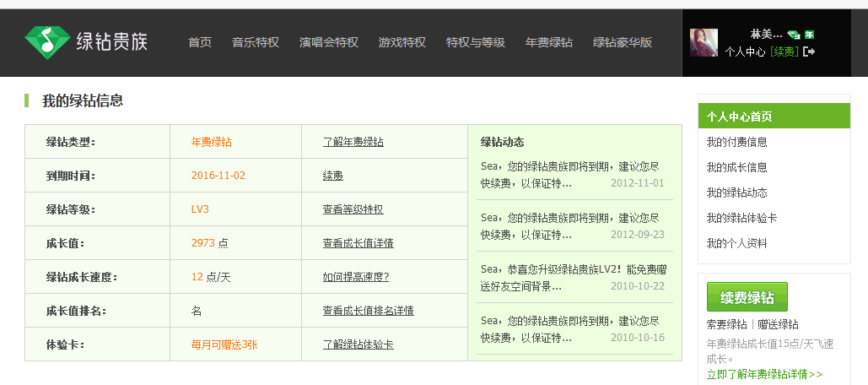Click the LV3 level value
This screenshot has height=385, width=868.
point(200,209)
